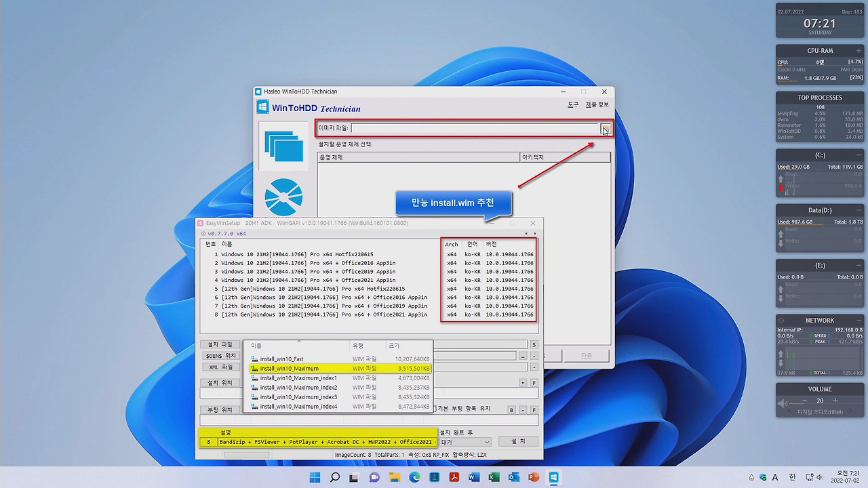Collapse the (C:) drive gadget
This screenshot has height=488, width=868.
[859, 155]
